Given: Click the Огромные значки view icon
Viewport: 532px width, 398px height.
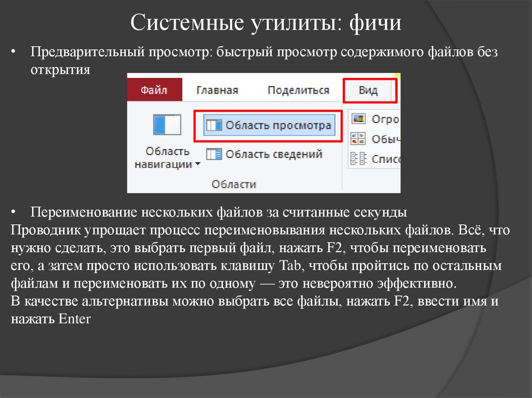Looking at the screenshot, I should point(358,118).
